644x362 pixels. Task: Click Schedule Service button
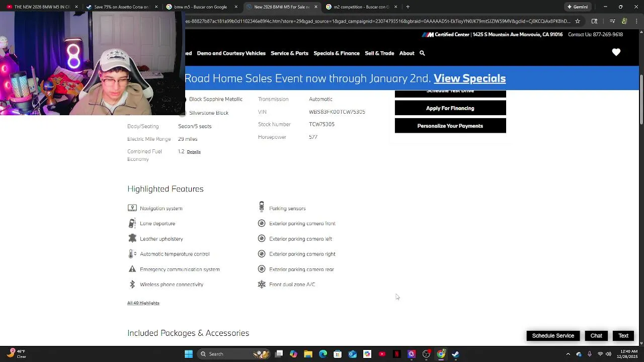pyautogui.click(x=553, y=336)
